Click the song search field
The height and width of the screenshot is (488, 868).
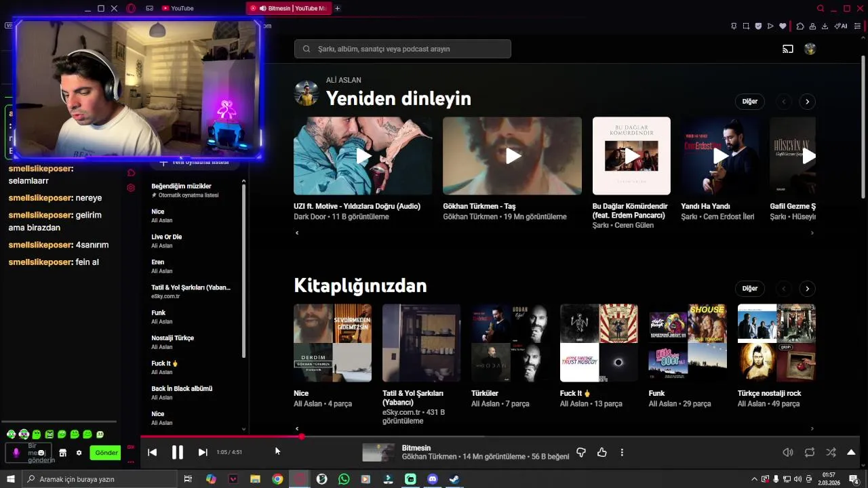403,49
